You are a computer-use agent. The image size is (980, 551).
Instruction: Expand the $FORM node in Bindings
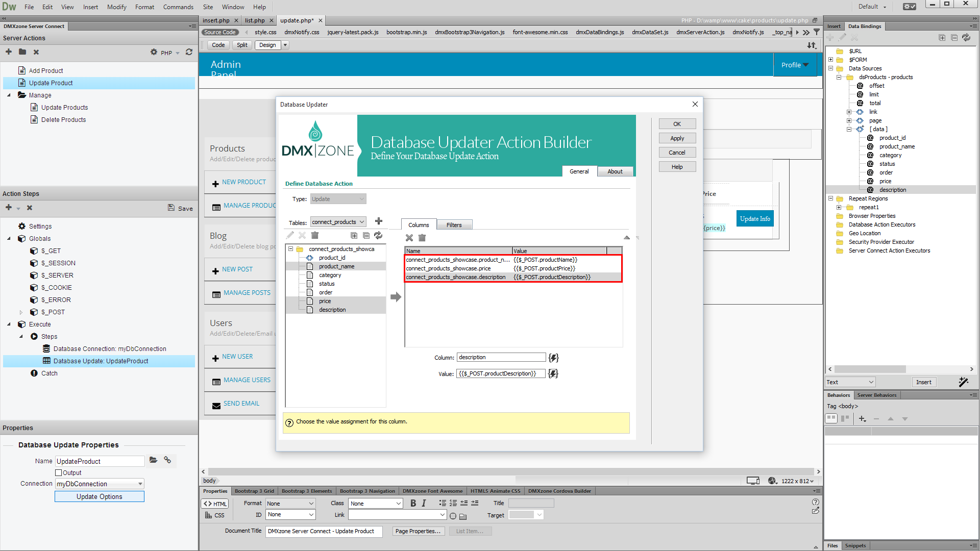pyautogui.click(x=830, y=60)
